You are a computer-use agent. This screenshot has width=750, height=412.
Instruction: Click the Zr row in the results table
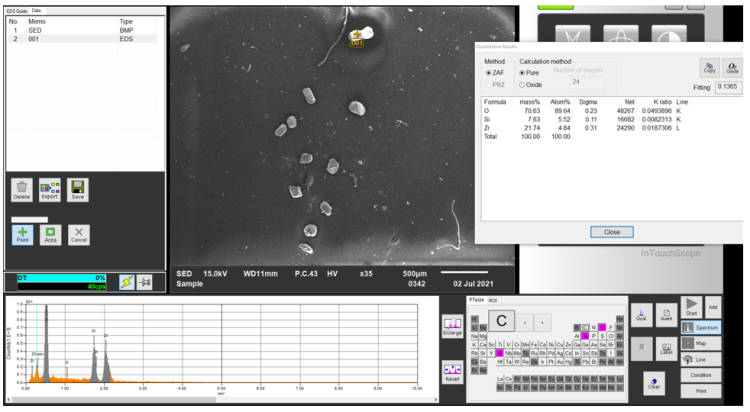[x=586, y=128]
